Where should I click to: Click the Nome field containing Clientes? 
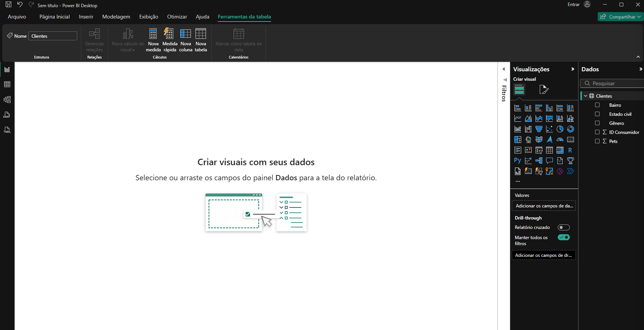pos(53,36)
